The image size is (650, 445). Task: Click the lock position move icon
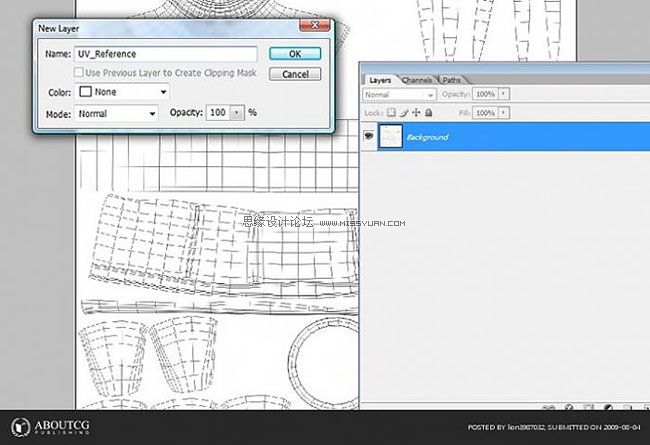coord(415,114)
